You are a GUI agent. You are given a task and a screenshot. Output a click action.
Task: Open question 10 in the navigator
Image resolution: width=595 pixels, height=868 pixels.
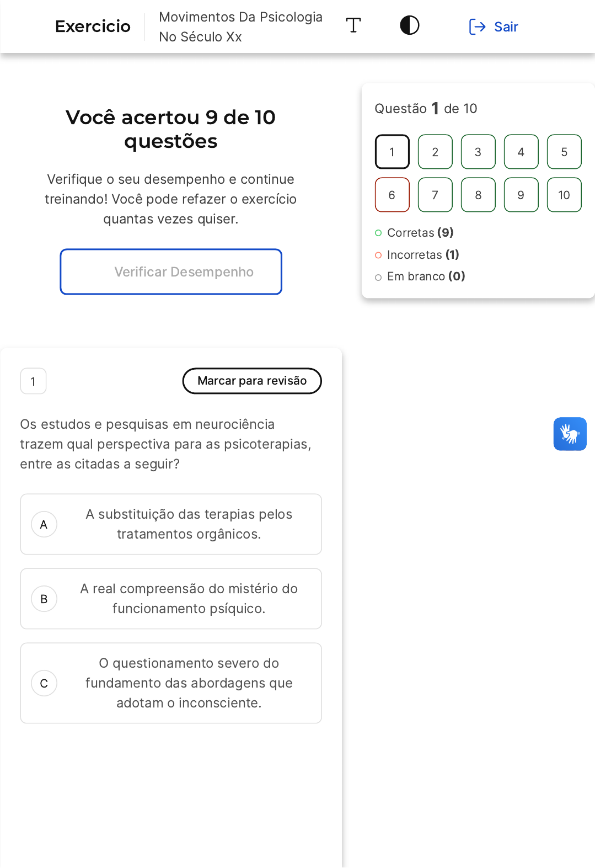564,195
